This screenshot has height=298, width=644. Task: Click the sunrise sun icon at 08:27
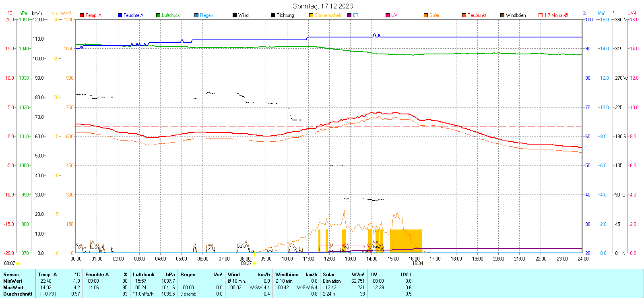coord(254,263)
